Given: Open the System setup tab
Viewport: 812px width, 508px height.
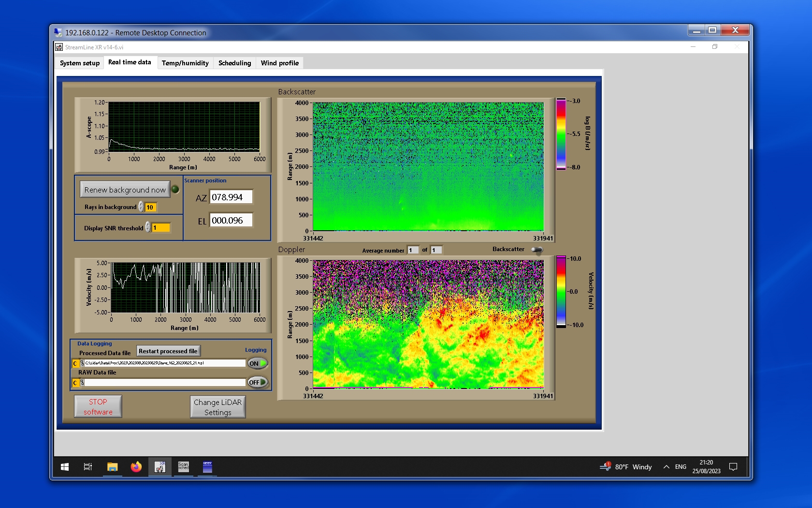Looking at the screenshot, I should point(80,63).
